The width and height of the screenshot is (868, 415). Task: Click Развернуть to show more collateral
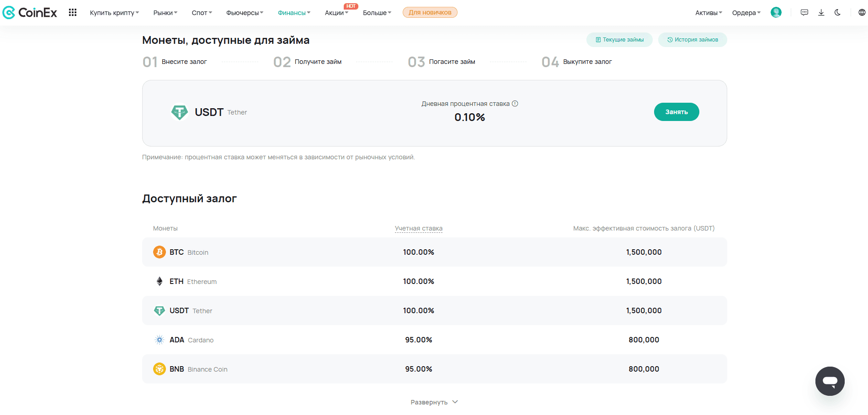[434, 402]
